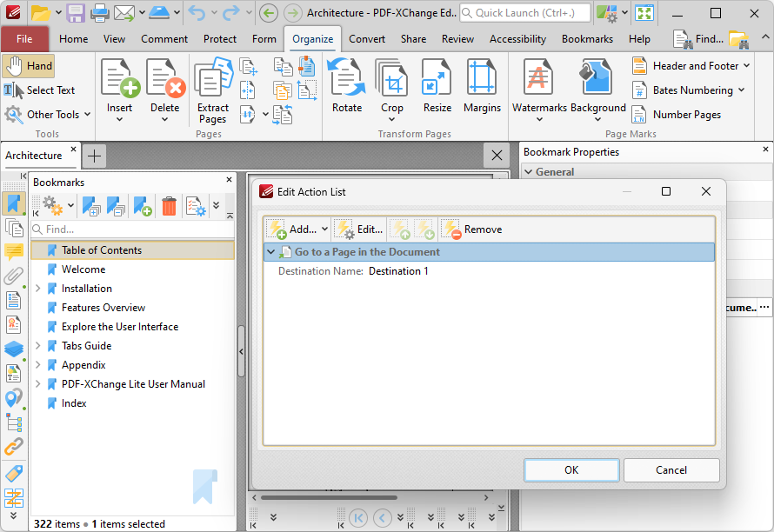This screenshot has width=774, height=532.
Task: Open the Protect ribbon tab
Action: [x=220, y=39]
